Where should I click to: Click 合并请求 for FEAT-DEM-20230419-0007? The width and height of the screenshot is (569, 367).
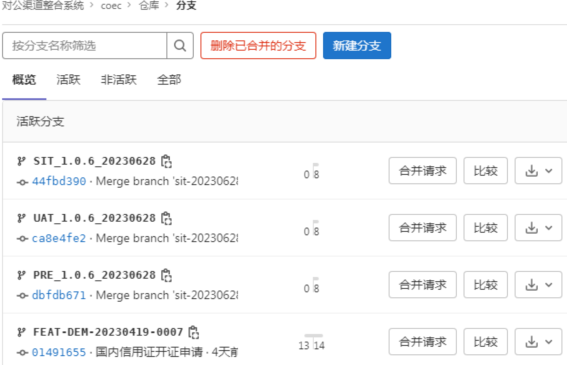tap(423, 342)
